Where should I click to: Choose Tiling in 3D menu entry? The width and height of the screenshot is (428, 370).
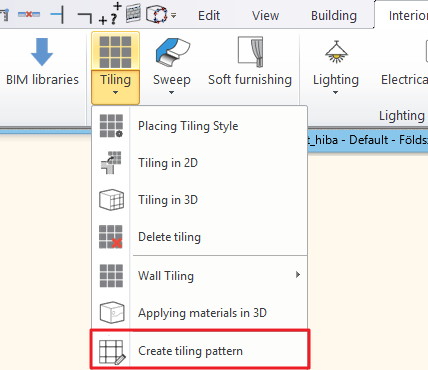click(x=199, y=200)
